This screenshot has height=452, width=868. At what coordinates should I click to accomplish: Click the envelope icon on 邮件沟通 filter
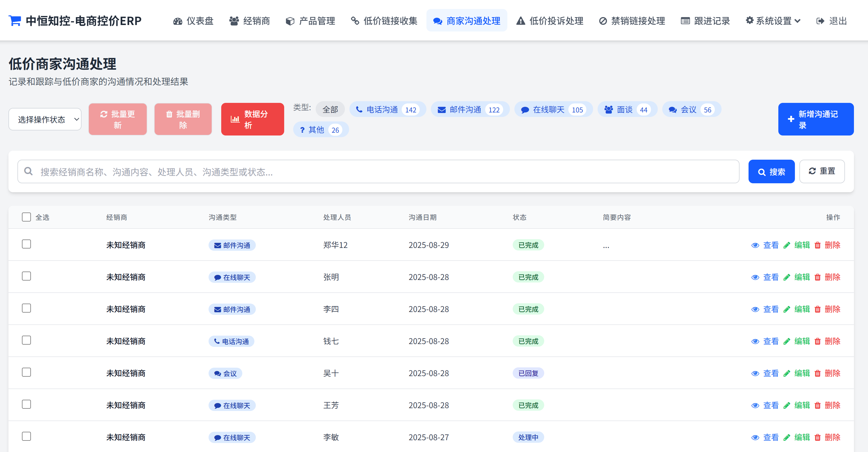tap(441, 110)
